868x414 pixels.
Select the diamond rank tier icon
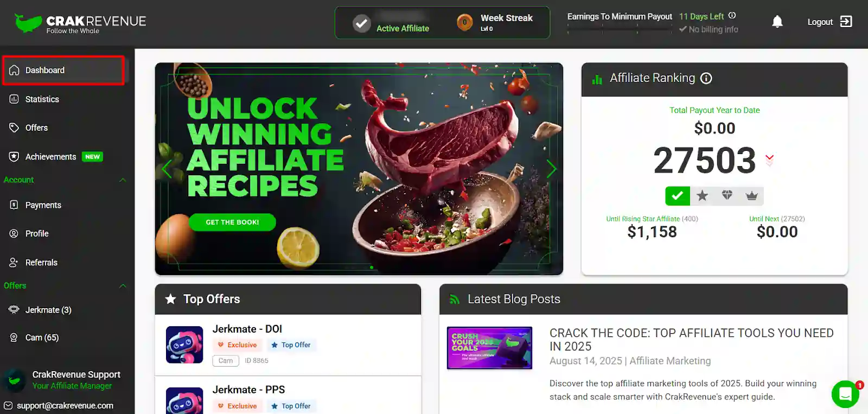pos(727,196)
